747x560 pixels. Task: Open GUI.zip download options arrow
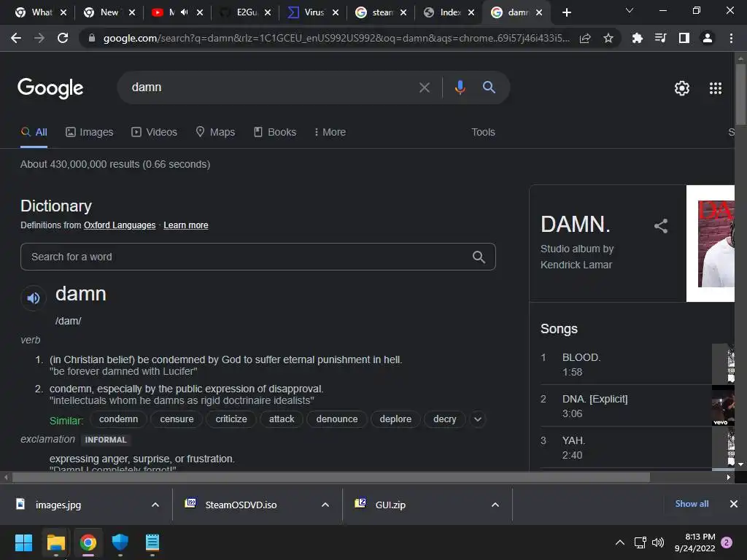tap(495, 505)
